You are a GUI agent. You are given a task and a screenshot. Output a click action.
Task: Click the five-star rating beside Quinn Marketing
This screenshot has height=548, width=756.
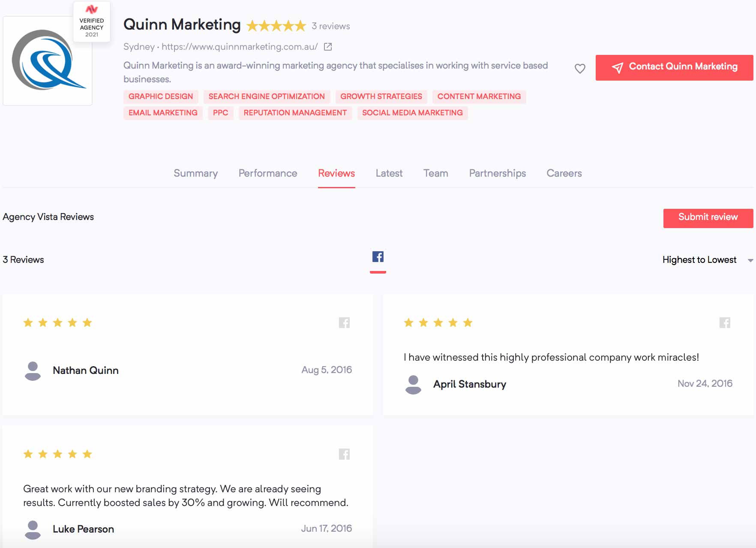(276, 26)
